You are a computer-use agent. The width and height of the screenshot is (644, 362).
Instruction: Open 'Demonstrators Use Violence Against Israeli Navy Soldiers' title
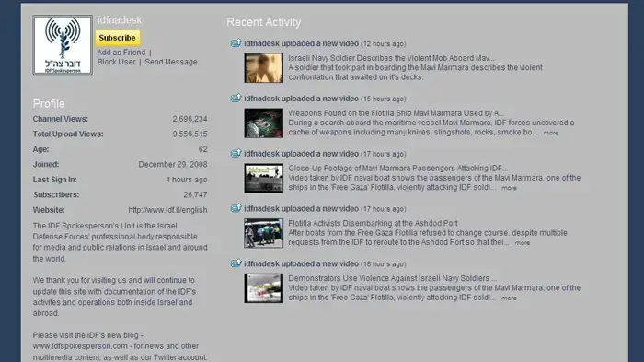pos(393,278)
